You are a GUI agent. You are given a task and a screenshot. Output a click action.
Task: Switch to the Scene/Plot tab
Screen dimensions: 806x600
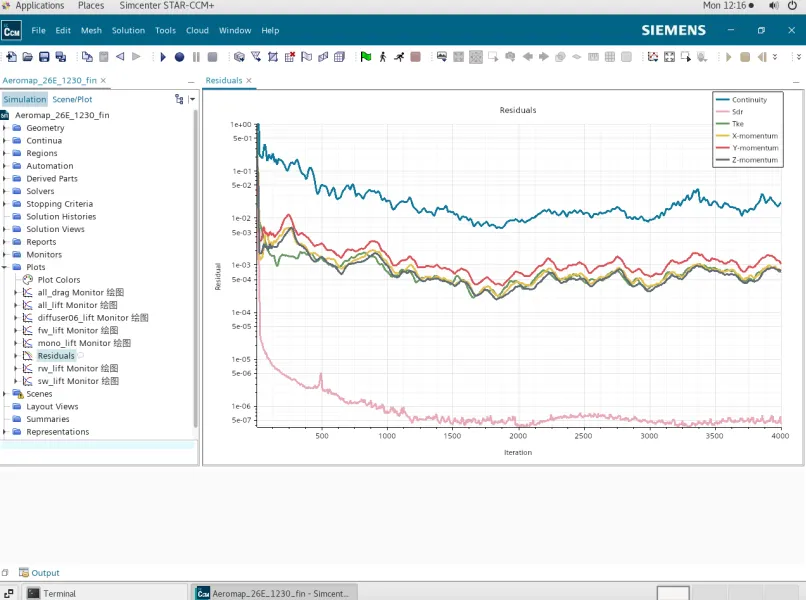click(x=72, y=99)
